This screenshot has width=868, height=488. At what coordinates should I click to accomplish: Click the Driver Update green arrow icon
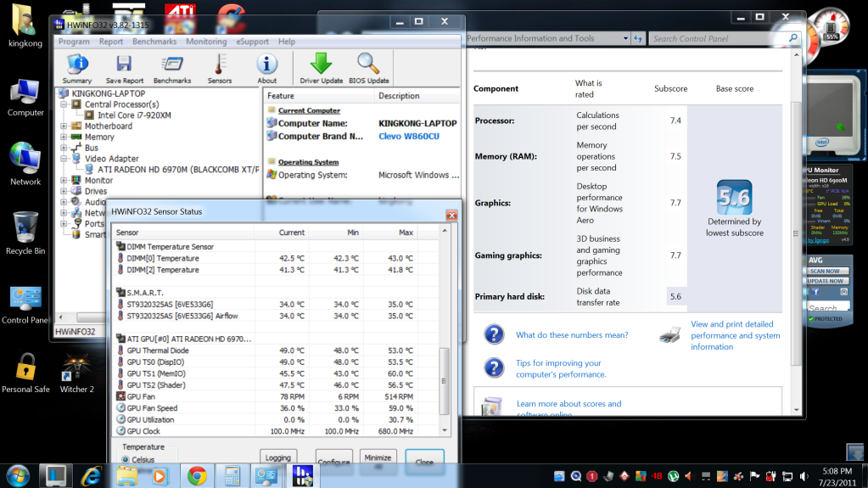pos(321,69)
